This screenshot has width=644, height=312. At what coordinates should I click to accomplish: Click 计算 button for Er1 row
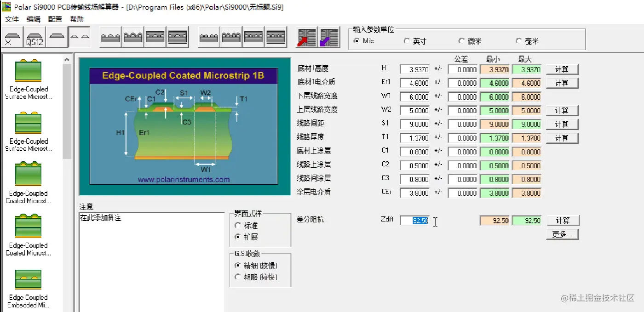coord(562,83)
